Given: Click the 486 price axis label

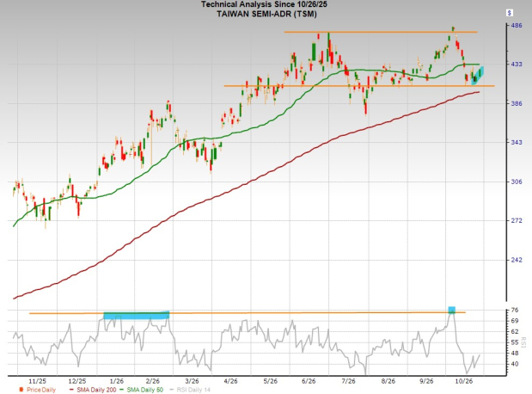Looking at the screenshot, I should tap(517, 26).
